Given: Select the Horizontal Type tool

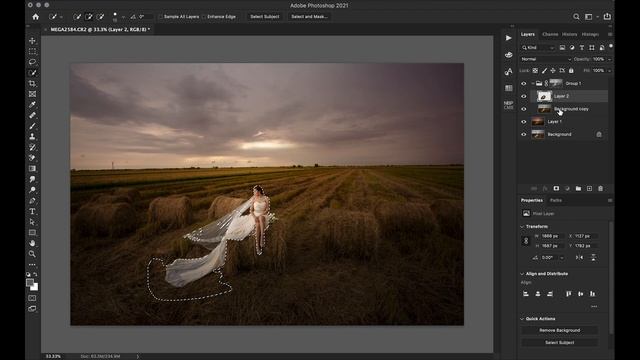Looking at the screenshot, I should [32, 211].
